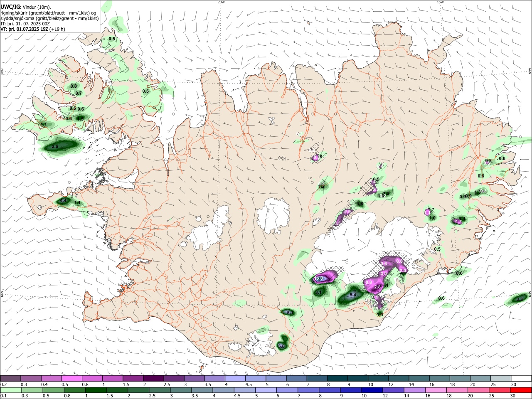This screenshot has width=532, height=399.
Task: Select the 1 darkest green swatch in bottom legend row
Action: pyautogui.click(x=95, y=390)
